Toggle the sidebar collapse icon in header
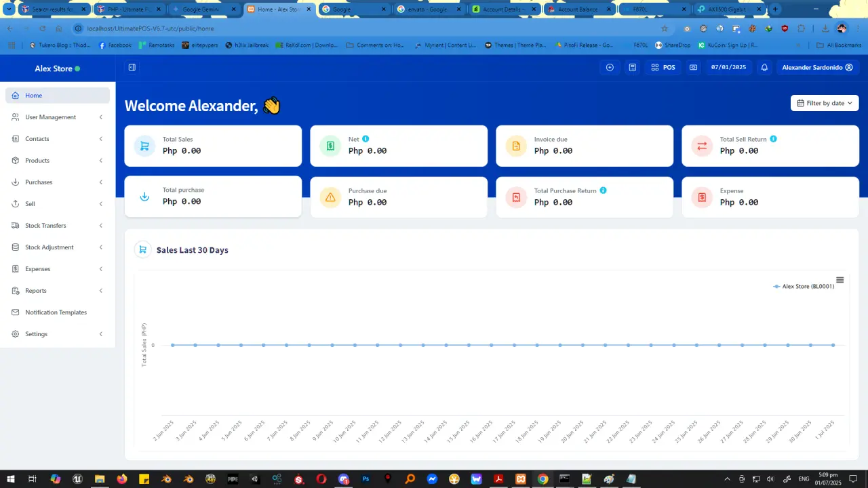Screen dimensions: 868x488 (132, 67)
